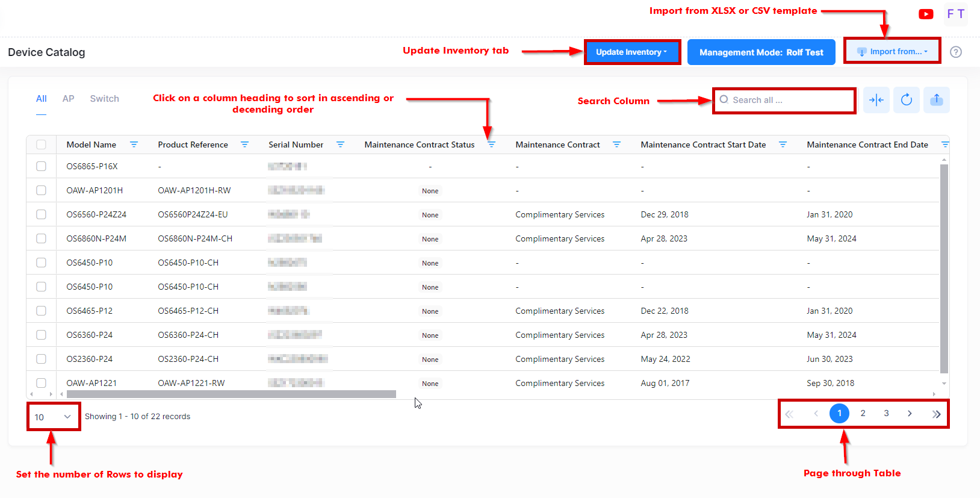Open the Import from dropdown
980x498 pixels.
coord(892,52)
